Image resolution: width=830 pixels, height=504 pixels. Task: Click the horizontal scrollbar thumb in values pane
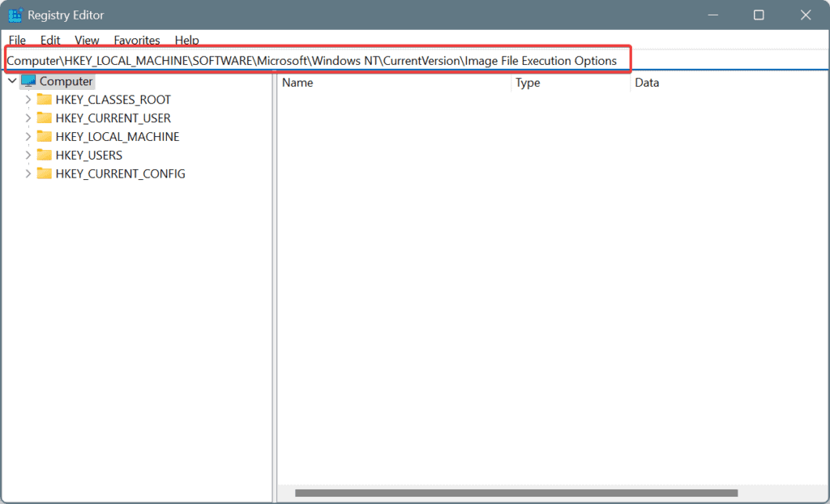[516, 493]
